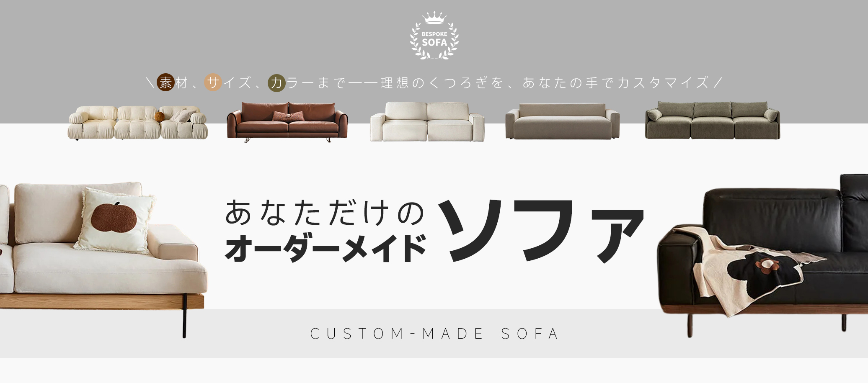Click the tan サ circle
The image size is (868, 383).
pyautogui.click(x=213, y=82)
